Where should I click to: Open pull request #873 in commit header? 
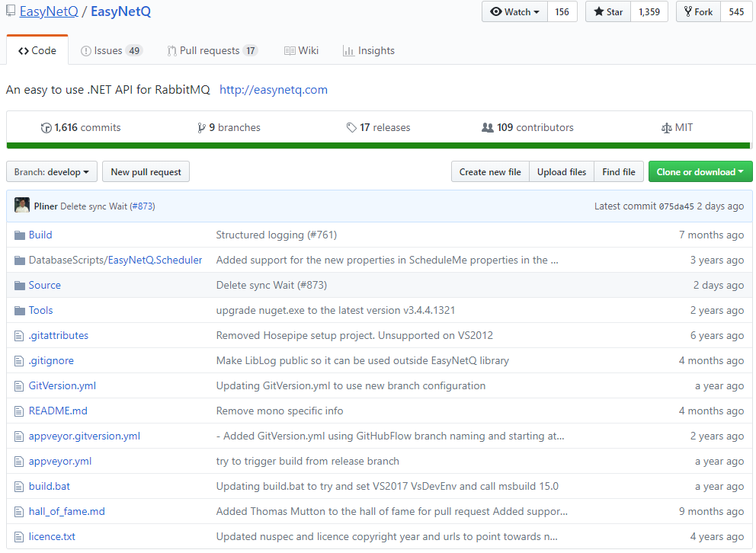click(x=144, y=206)
